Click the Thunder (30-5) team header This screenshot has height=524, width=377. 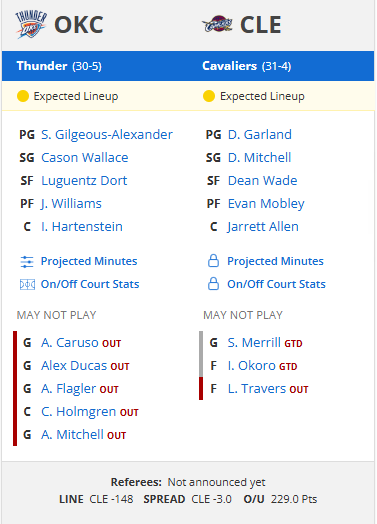coord(59,66)
